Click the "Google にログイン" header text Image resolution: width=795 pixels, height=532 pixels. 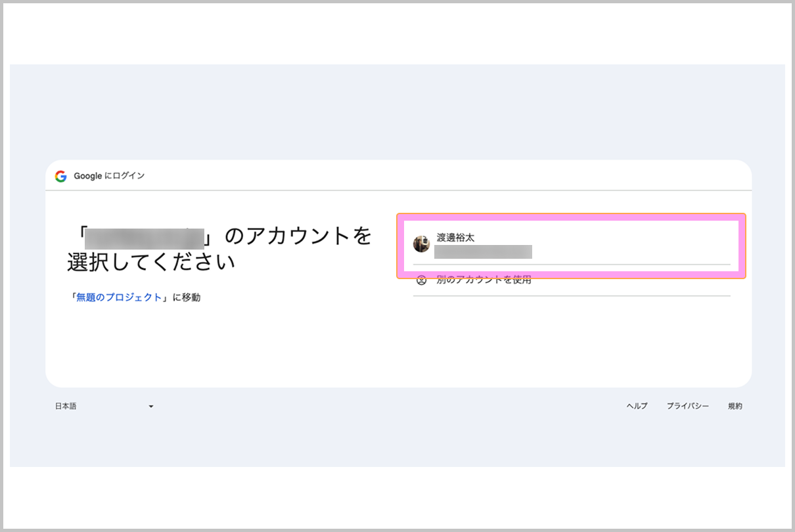point(109,176)
